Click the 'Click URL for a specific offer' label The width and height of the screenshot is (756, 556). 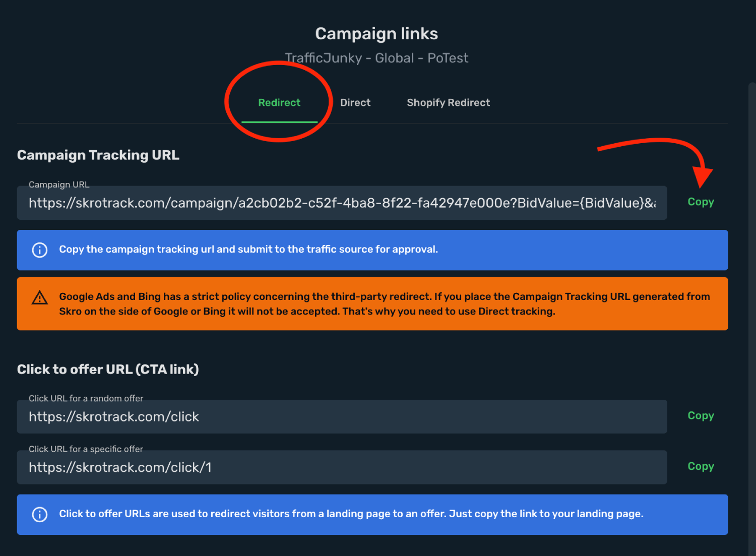[x=86, y=449]
